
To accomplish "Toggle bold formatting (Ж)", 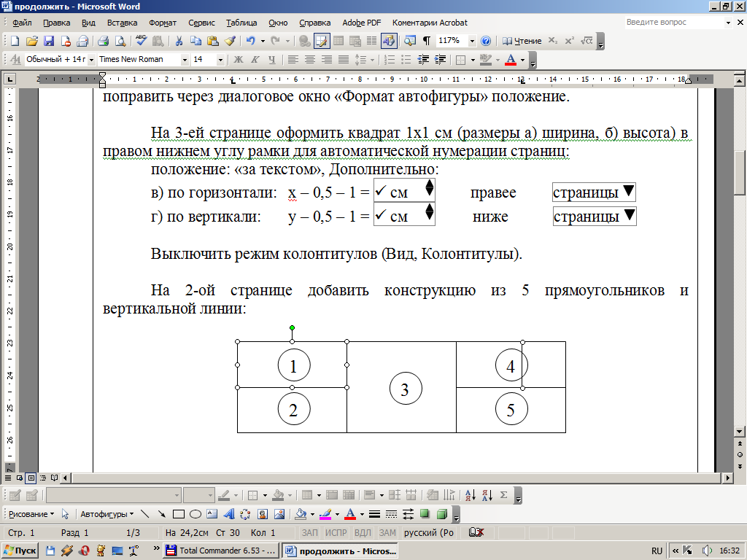I will click(x=239, y=60).
